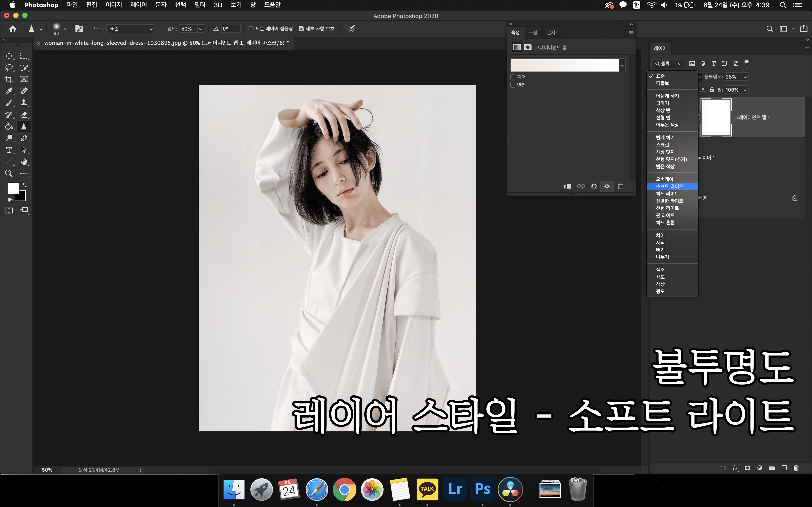Toggle adjustment visibility eye icon in Properties

tap(607, 187)
